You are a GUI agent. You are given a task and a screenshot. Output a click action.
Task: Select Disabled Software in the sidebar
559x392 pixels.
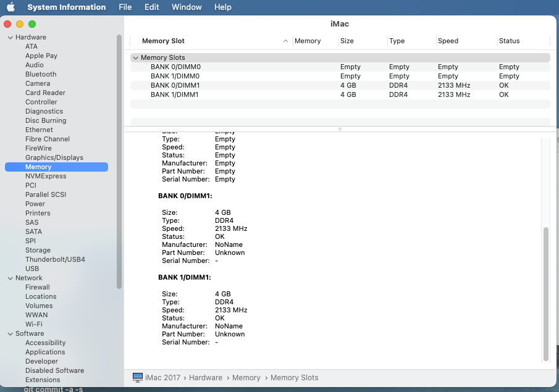pos(55,371)
